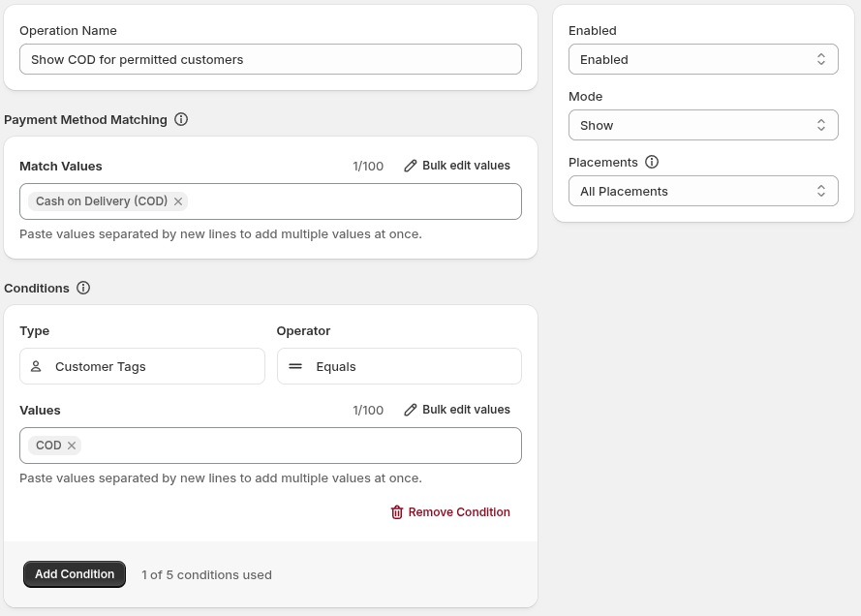Click the Conditions heading text

pyautogui.click(x=37, y=289)
